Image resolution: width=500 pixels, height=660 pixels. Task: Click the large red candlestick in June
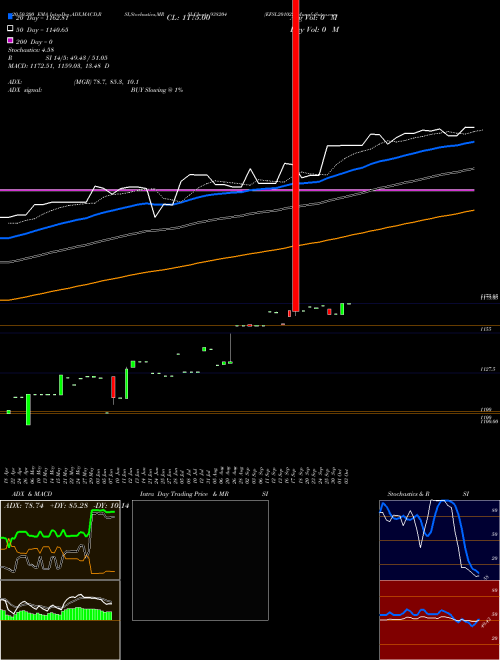[x=113, y=387]
